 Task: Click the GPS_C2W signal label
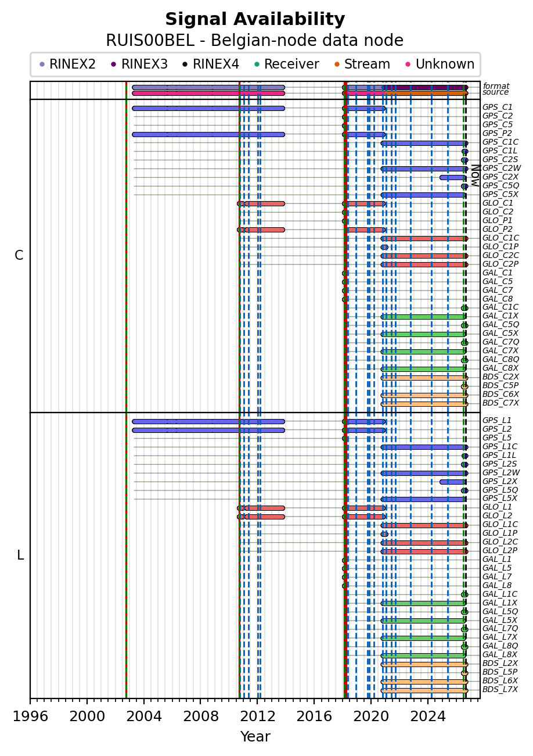point(501,169)
